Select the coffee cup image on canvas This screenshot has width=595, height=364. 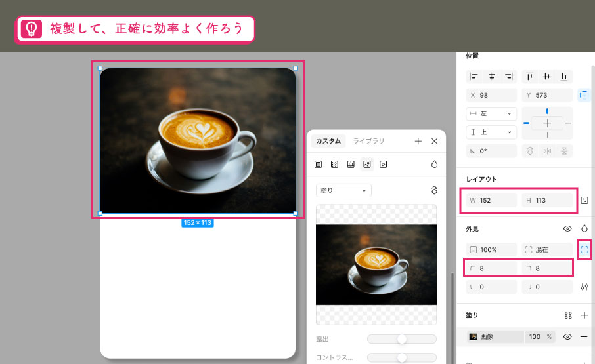tap(197, 141)
